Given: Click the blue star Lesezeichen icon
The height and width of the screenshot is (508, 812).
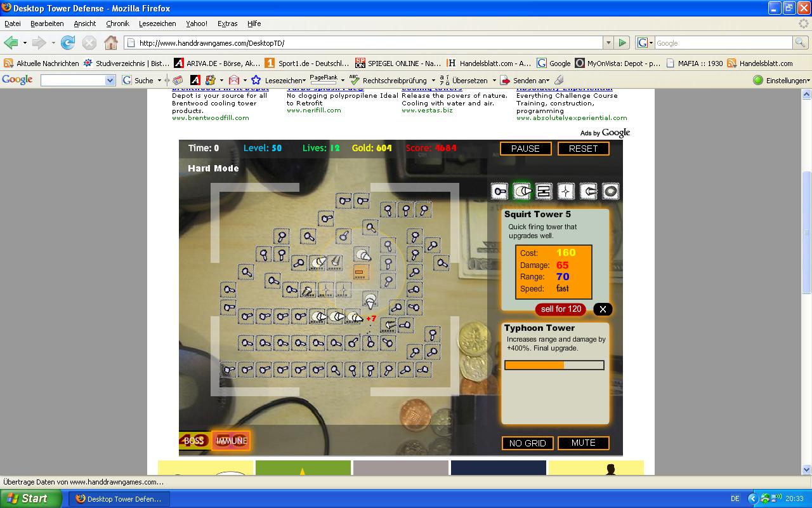Looking at the screenshot, I should click(x=256, y=80).
